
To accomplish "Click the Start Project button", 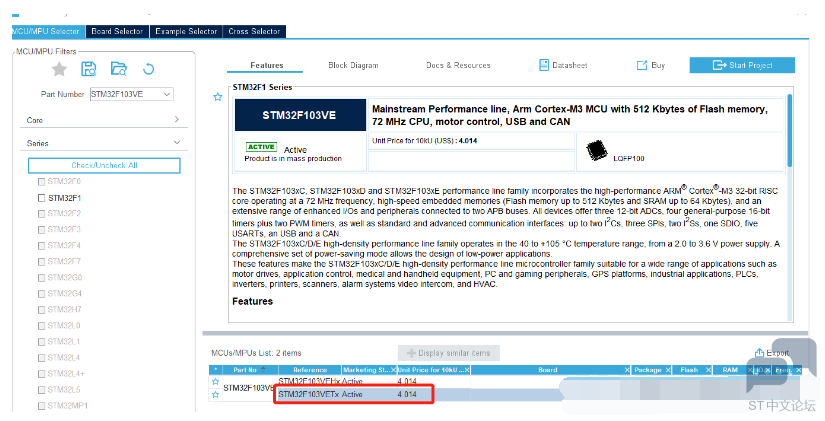I will pos(742,65).
